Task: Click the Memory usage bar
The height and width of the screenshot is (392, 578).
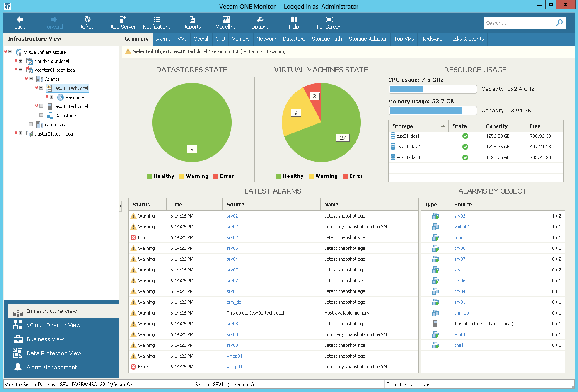Action: point(433,111)
